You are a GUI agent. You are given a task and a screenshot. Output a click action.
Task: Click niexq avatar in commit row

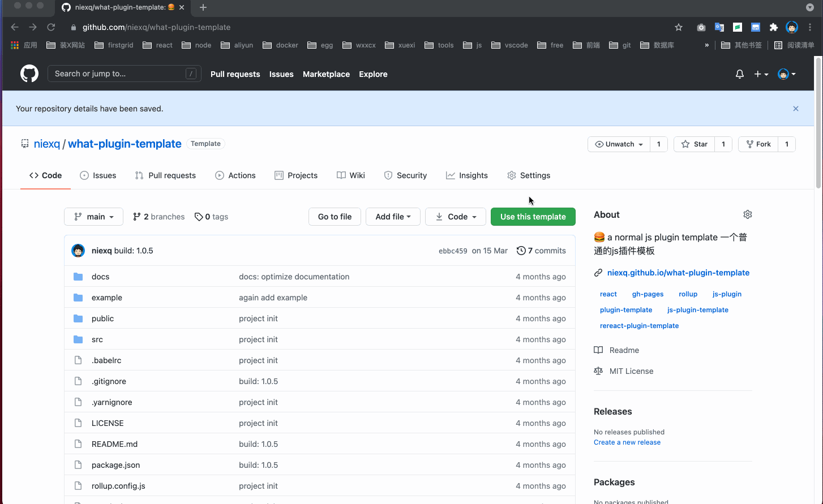[x=78, y=251]
